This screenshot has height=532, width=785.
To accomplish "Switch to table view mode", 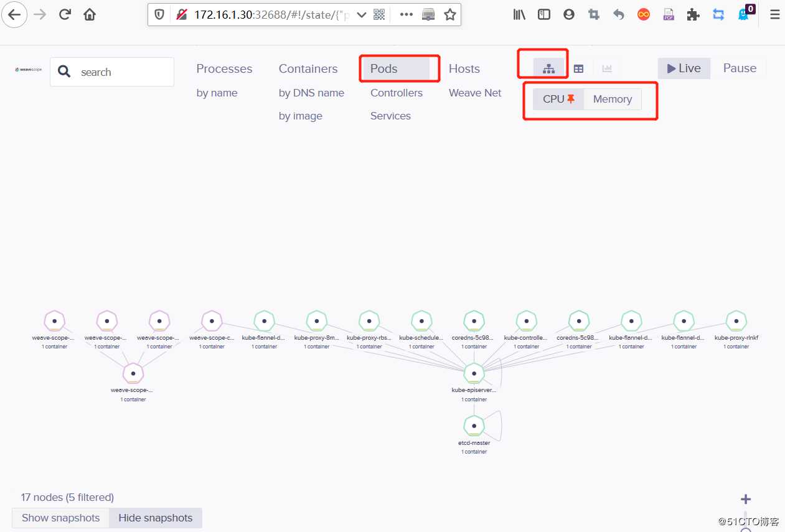I will 578,68.
